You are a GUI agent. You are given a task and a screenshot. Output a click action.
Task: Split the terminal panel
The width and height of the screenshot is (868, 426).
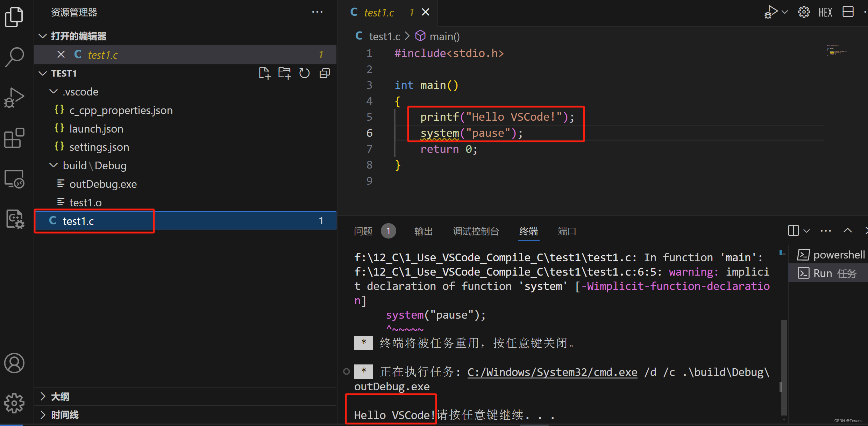(x=793, y=230)
